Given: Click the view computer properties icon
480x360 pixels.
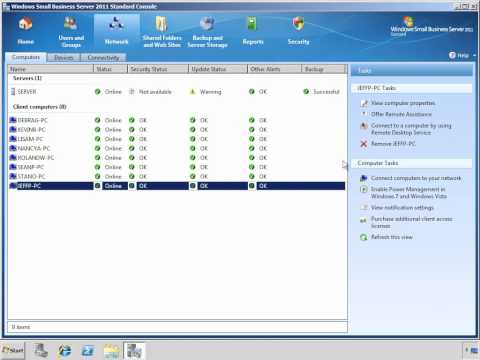Looking at the screenshot, I should click(x=364, y=104).
